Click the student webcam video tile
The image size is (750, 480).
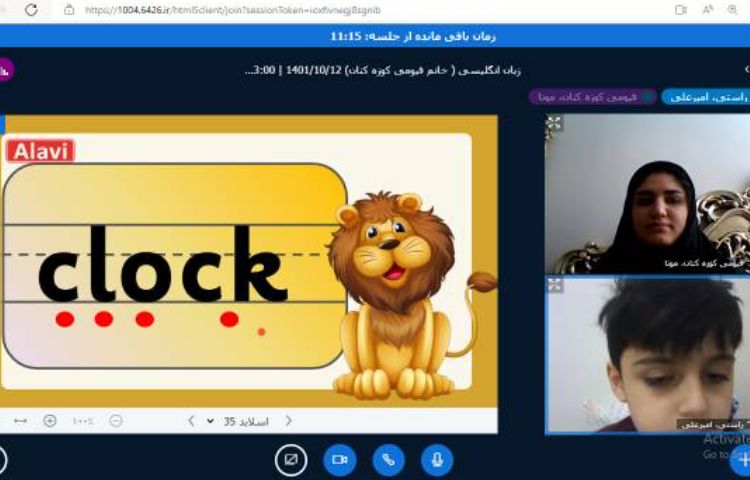tap(648, 355)
